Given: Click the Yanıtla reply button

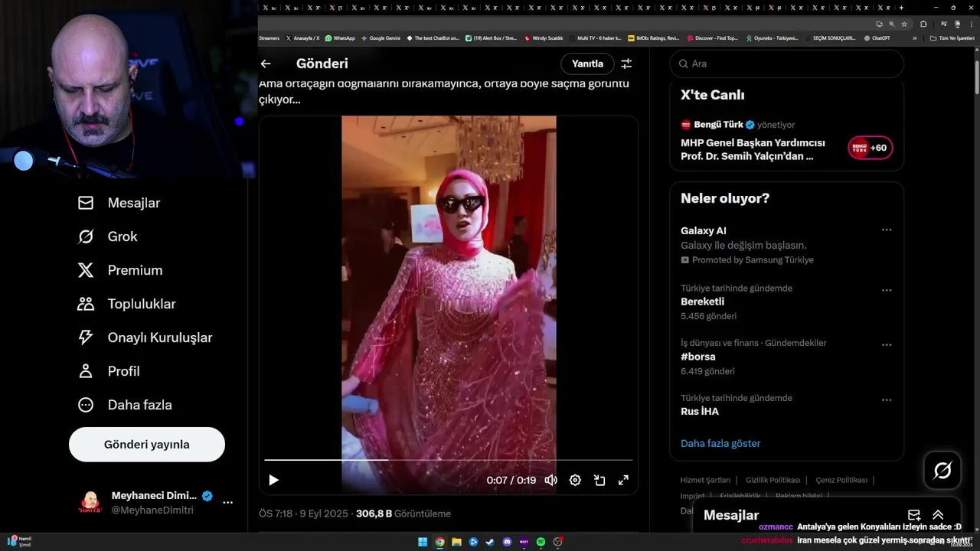Looking at the screenshot, I should click(x=587, y=64).
